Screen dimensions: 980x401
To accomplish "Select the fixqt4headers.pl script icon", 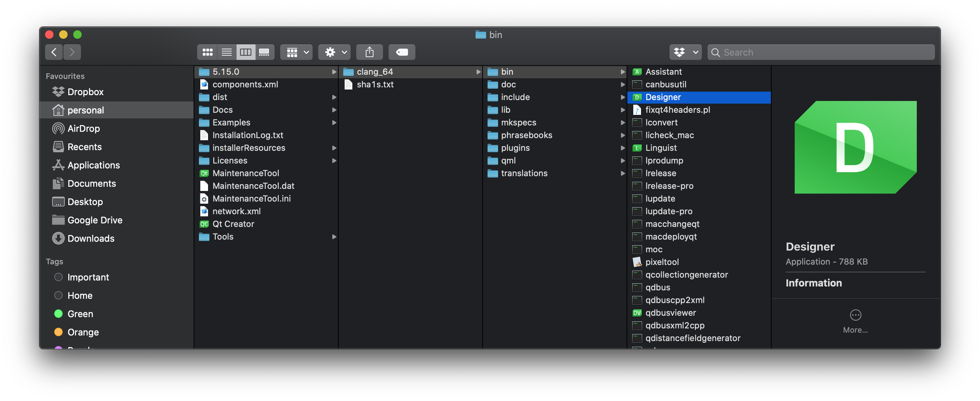I will coord(637,110).
